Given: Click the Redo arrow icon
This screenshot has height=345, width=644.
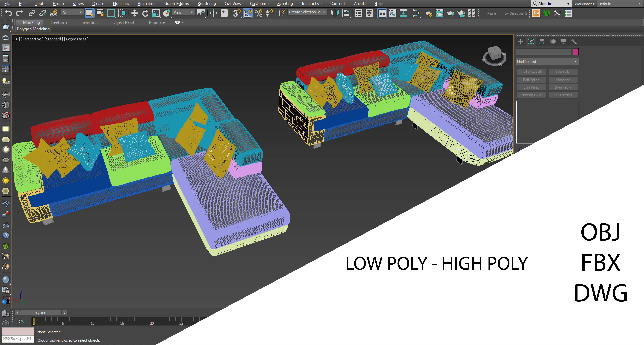Looking at the screenshot, I should coord(19,13).
